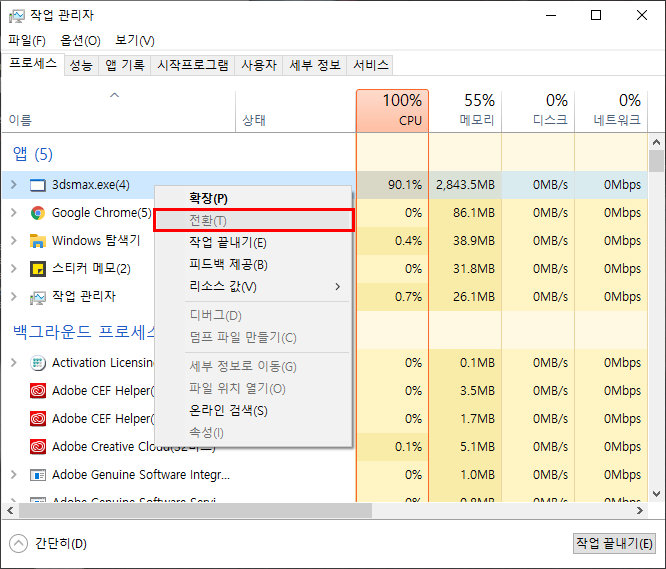Viewport: 666px width, 569px height.
Task: Sort by the CPU column header
Action: pyautogui.click(x=392, y=111)
